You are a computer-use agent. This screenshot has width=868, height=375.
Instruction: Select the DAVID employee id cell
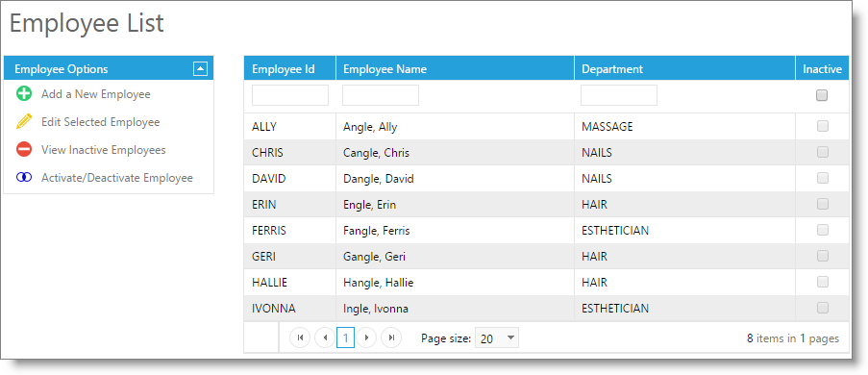pyautogui.click(x=289, y=178)
